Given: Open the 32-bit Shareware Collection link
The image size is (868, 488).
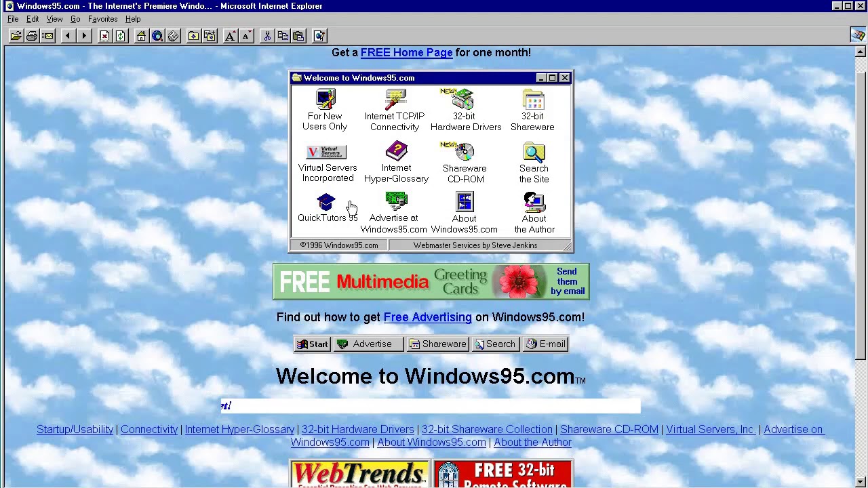Looking at the screenshot, I should [487, 429].
